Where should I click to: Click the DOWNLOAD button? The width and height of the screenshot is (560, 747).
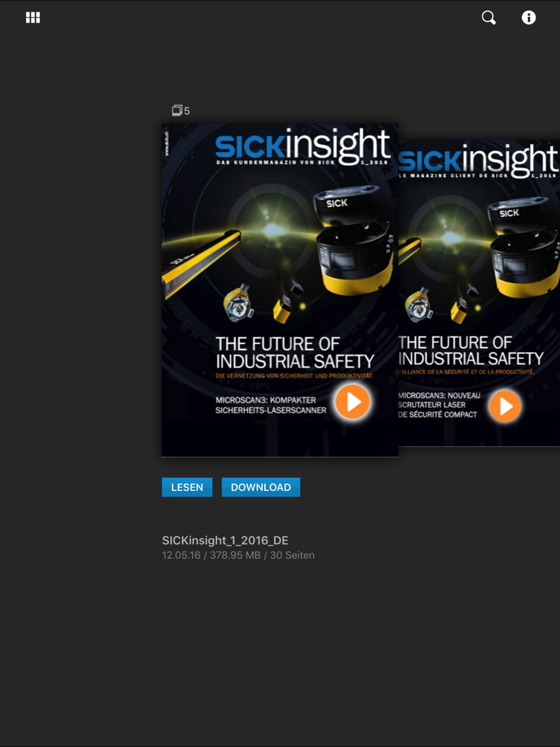pos(261,487)
